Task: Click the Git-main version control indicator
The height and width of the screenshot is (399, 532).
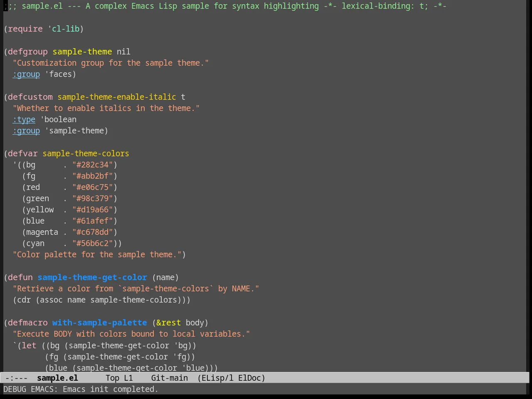Action: point(170,378)
